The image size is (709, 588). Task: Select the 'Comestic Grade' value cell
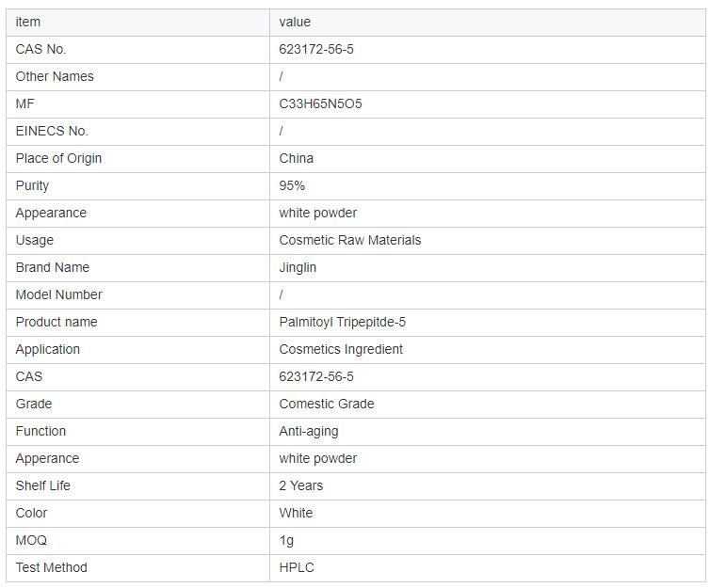[327, 404]
